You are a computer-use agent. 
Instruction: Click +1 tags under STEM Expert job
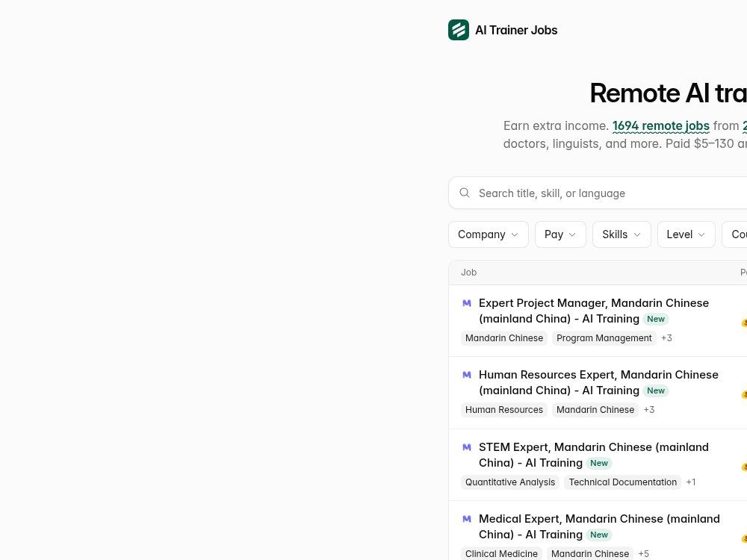click(x=691, y=482)
